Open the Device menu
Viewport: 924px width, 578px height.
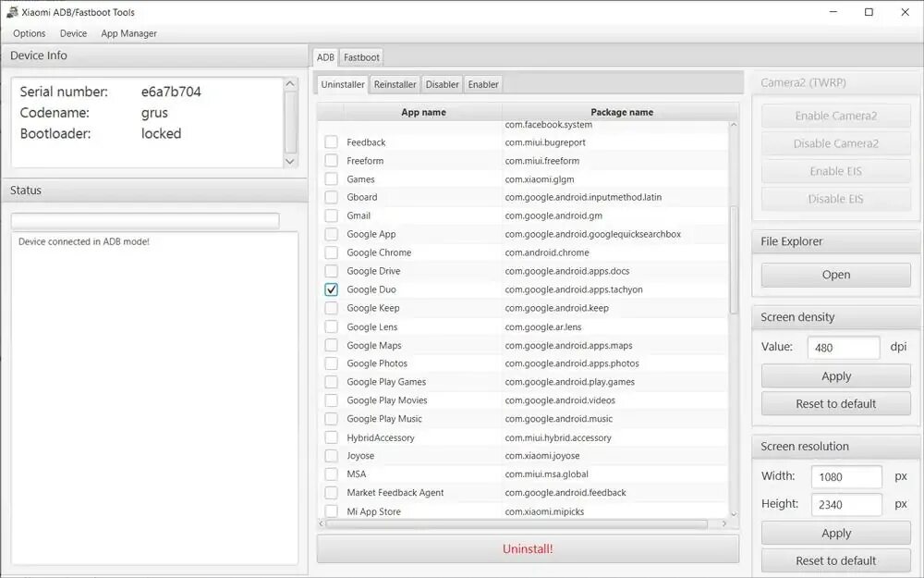click(x=73, y=33)
